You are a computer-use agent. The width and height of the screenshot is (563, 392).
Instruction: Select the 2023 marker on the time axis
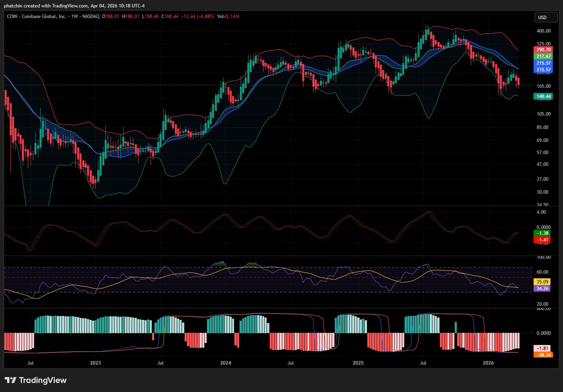tap(95, 363)
